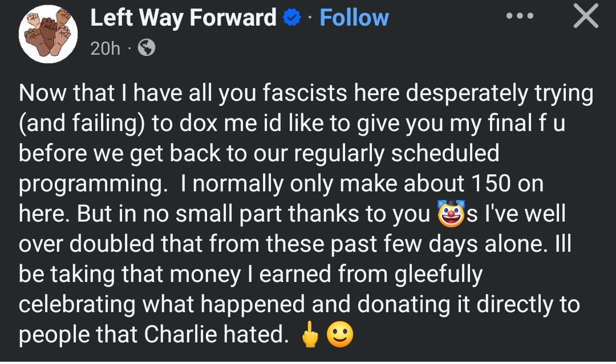
Task: Click the word "gleefully" in the post
Action: coord(439,274)
